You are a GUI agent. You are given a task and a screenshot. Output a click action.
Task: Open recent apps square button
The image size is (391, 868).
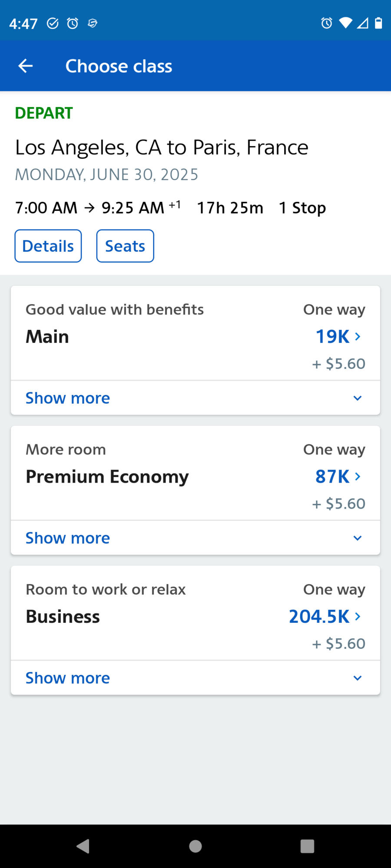307,846
